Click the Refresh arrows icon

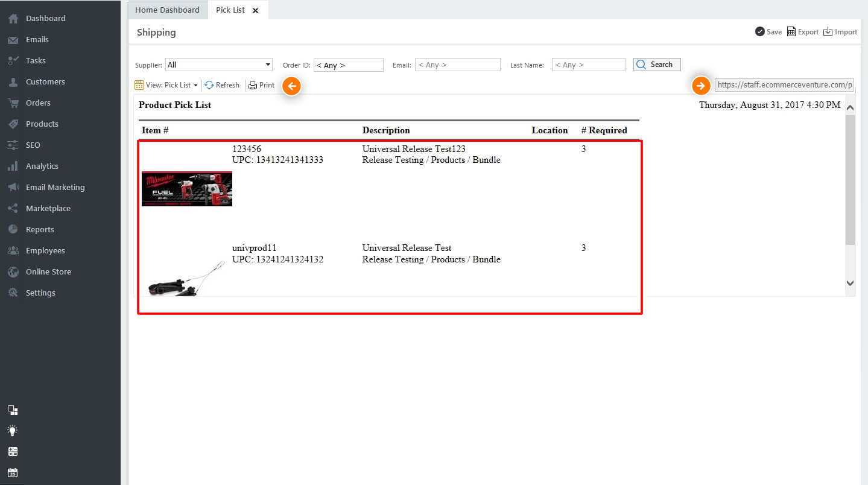[209, 85]
